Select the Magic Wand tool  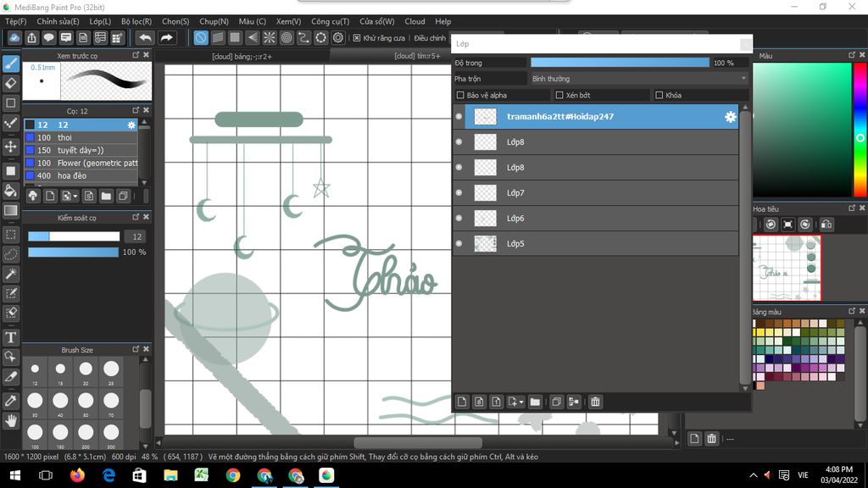click(x=10, y=274)
